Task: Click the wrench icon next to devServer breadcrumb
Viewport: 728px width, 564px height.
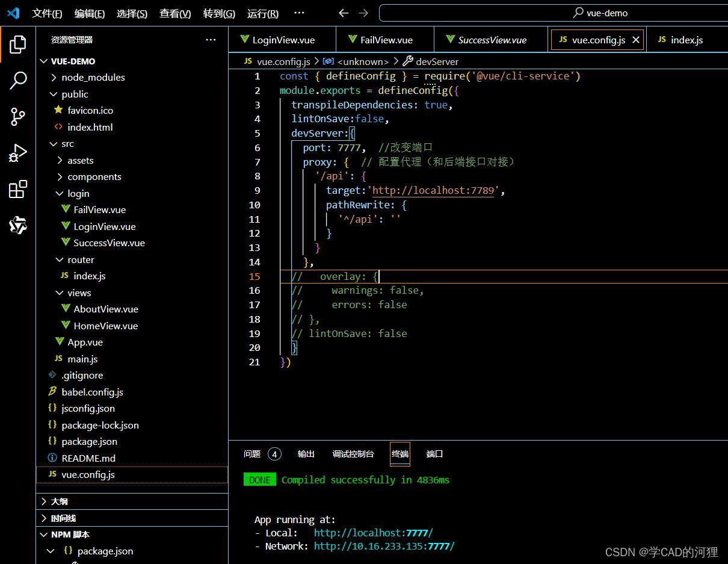Action: (x=407, y=61)
